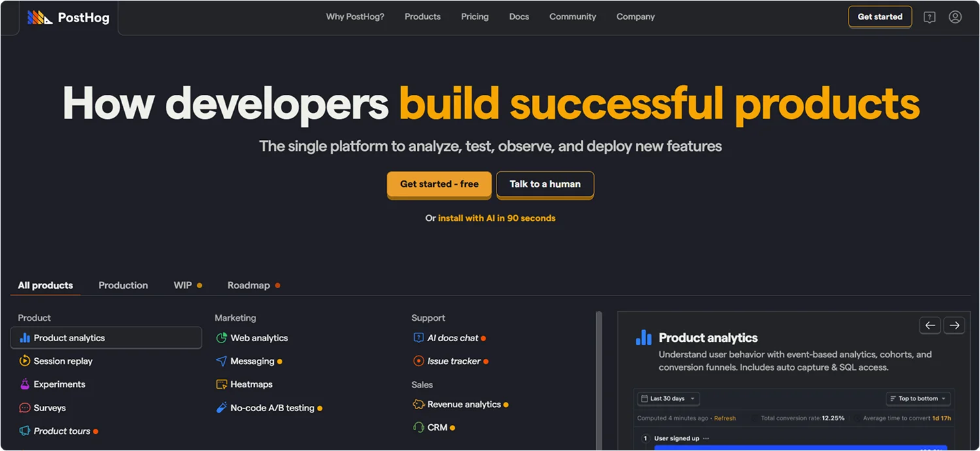The image size is (980, 451).
Task: Open the Products nav menu
Action: 423,17
